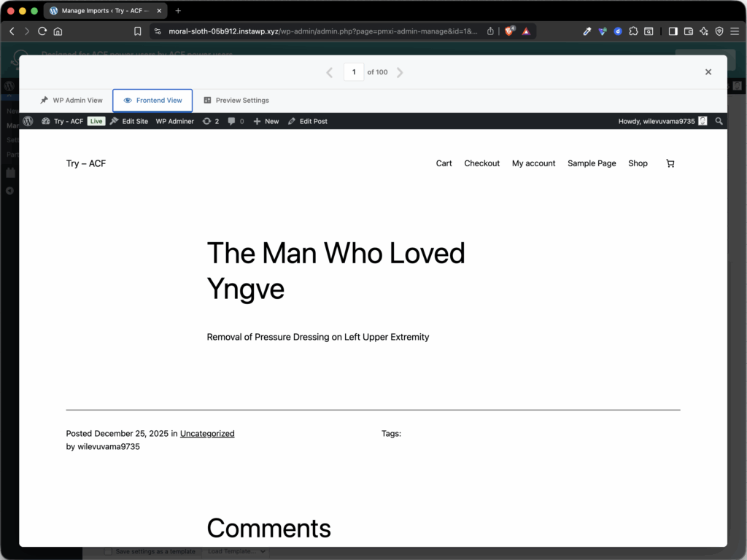Viewport: 747px width, 560px height.
Task: Click the WordPress logo in admin bar
Action: coord(28,122)
